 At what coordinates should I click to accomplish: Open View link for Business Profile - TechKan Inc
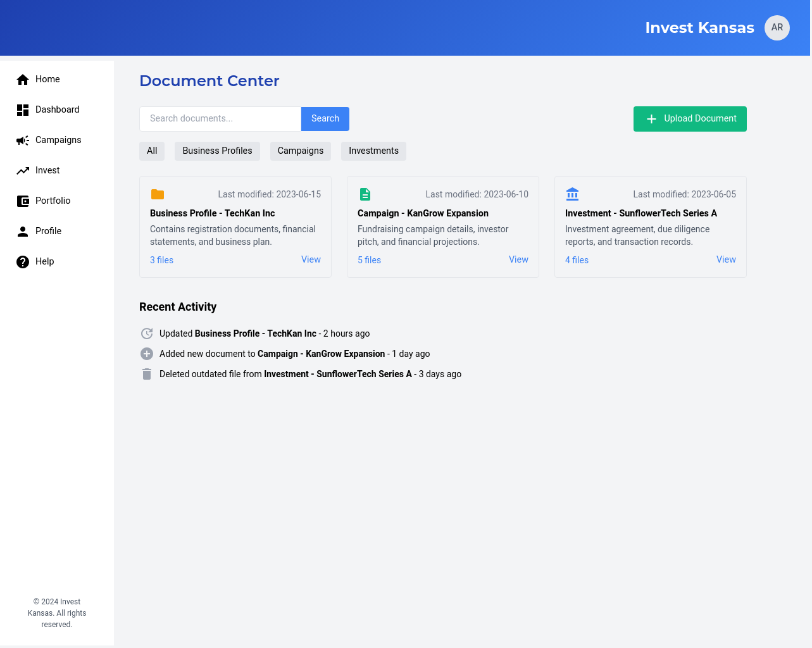[311, 259]
